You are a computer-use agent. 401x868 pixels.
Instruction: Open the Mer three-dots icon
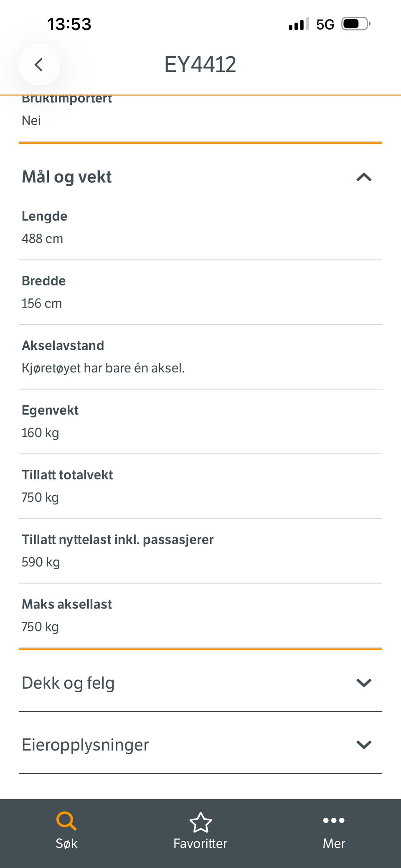point(334,820)
